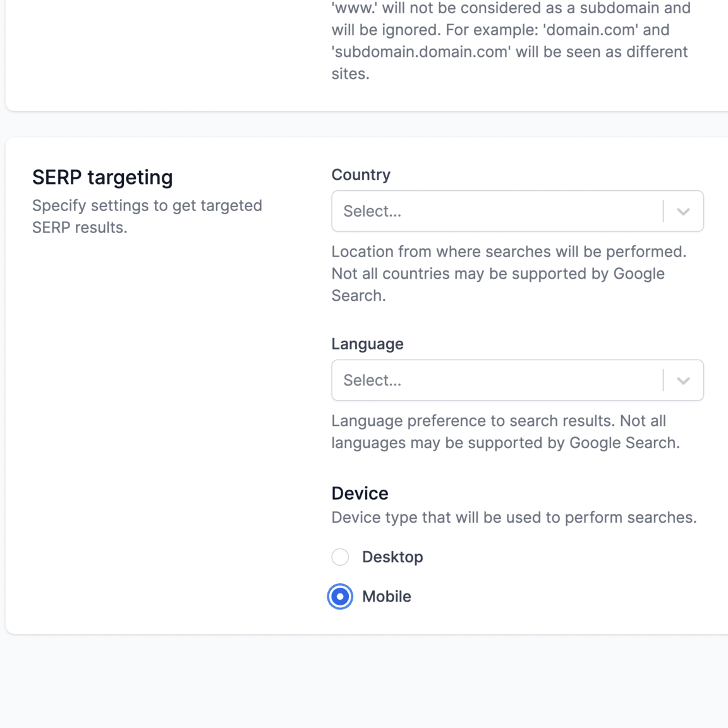
Task: Click the Mobile option text label
Action: tap(386, 596)
